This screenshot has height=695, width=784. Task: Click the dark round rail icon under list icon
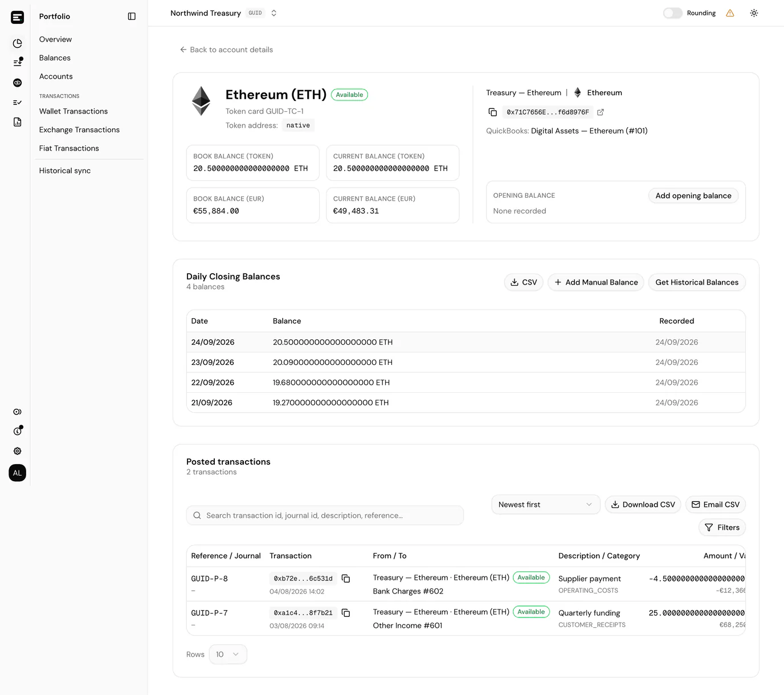pyautogui.click(x=18, y=83)
